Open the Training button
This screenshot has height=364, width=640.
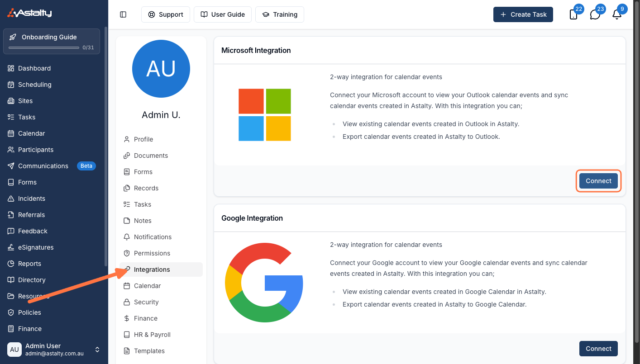point(280,14)
